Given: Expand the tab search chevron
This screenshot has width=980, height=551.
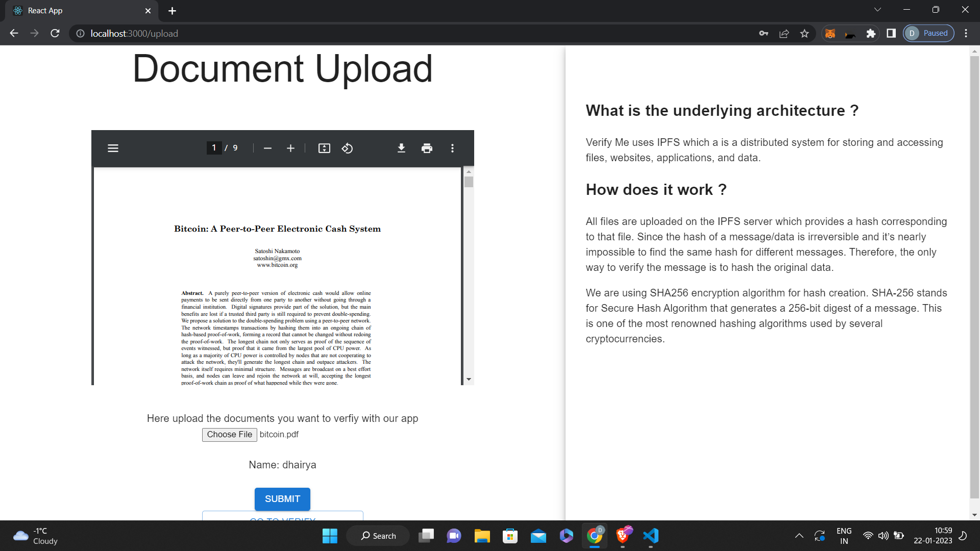Looking at the screenshot, I should pyautogui.click(x=877, y=10).
